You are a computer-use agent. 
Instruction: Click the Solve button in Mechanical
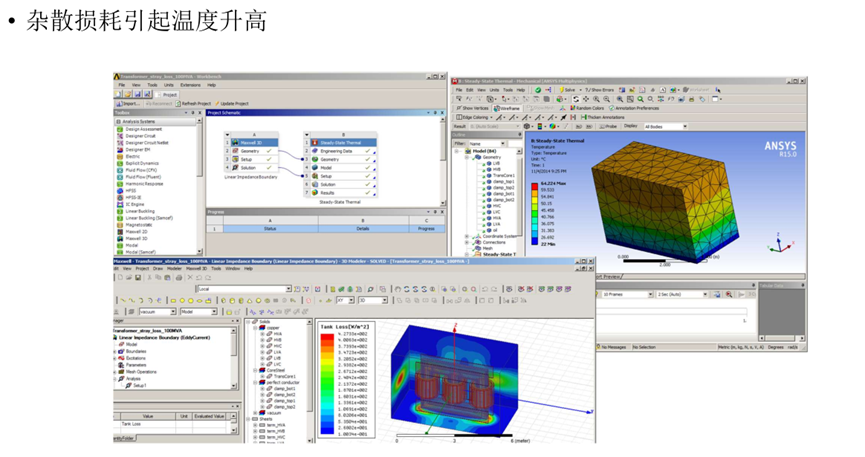point(567,89)
